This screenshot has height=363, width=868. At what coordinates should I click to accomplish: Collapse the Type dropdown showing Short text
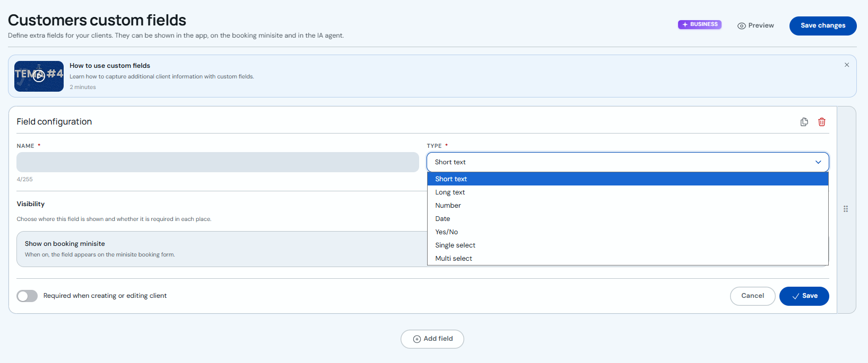[628, 162]
